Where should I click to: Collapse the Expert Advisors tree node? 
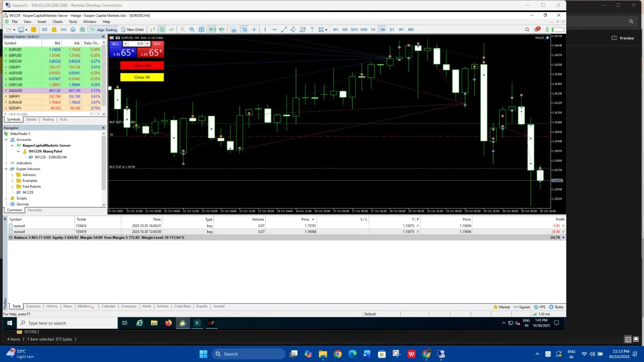6,169
